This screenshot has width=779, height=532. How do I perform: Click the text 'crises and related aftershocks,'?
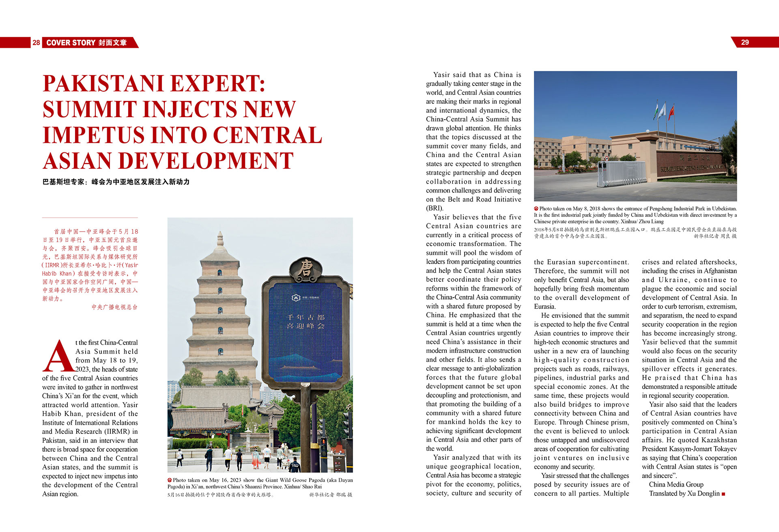[x=689, y=262]
